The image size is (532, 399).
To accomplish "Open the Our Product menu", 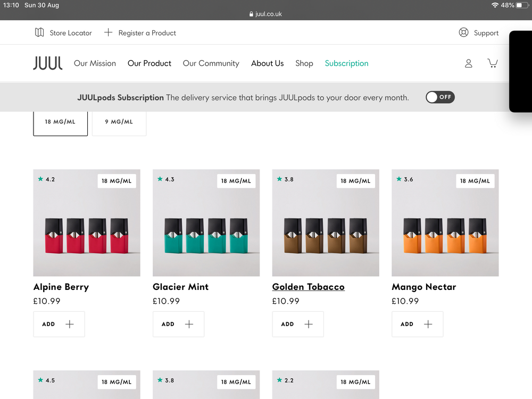I will 149,63.
